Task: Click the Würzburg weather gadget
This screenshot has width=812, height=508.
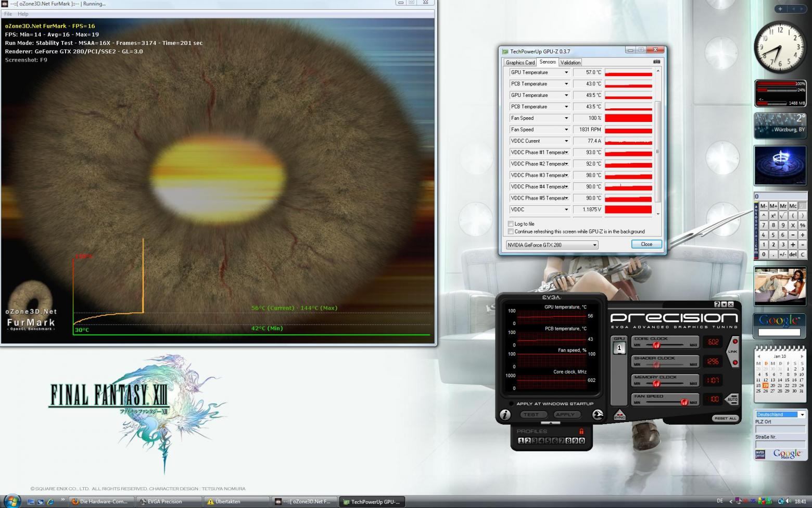Action: 780,125
